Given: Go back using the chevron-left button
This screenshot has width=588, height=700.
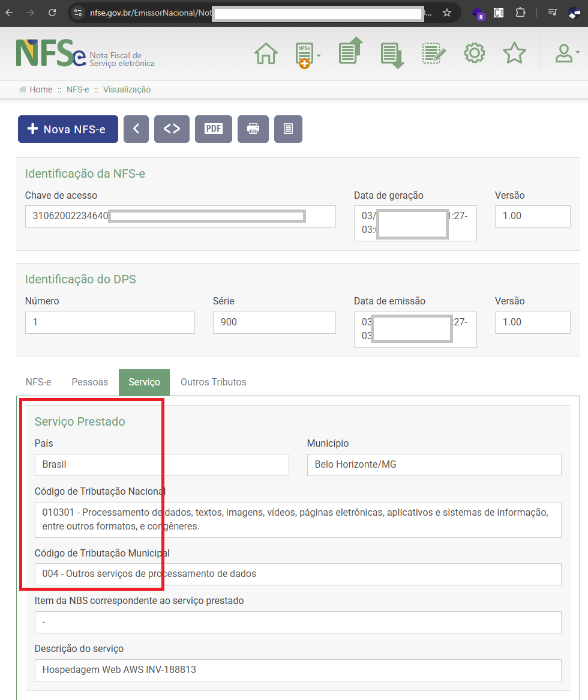Looking at the screenshot, I should point(136,129).
